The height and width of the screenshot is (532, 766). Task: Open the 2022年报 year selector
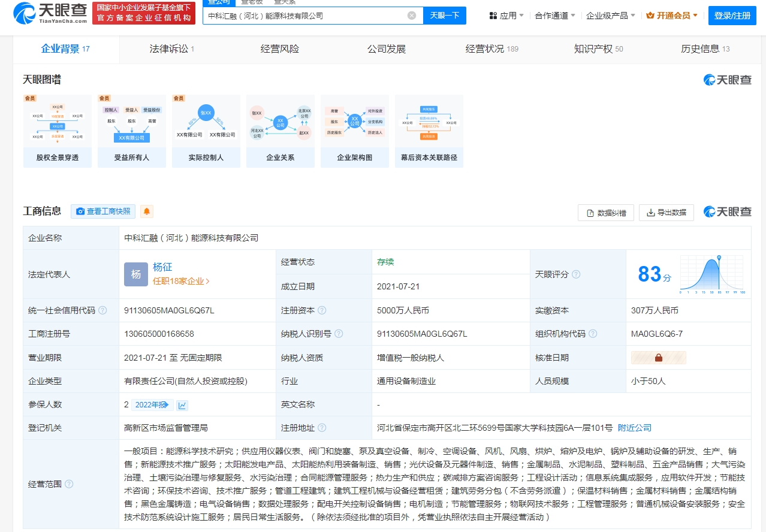coord(152,405)
